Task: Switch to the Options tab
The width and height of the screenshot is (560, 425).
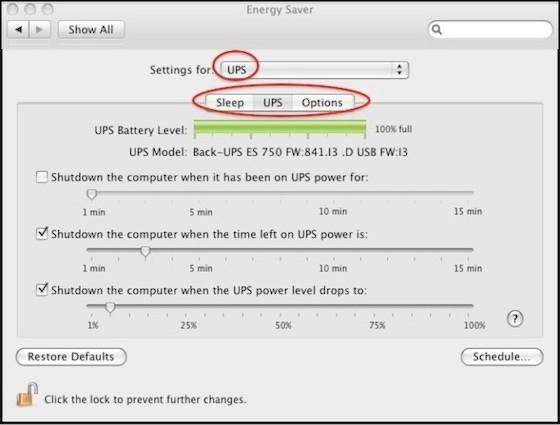Action: coord(322,103)
